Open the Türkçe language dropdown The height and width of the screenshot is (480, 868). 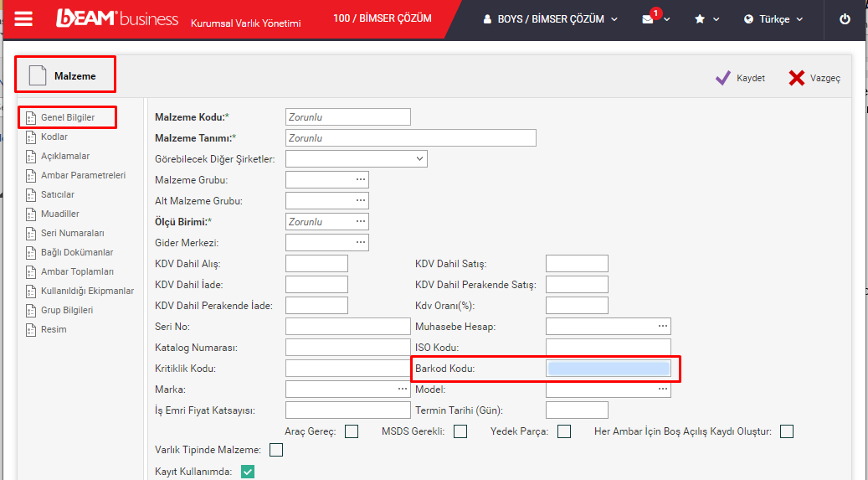click(773, 19)
